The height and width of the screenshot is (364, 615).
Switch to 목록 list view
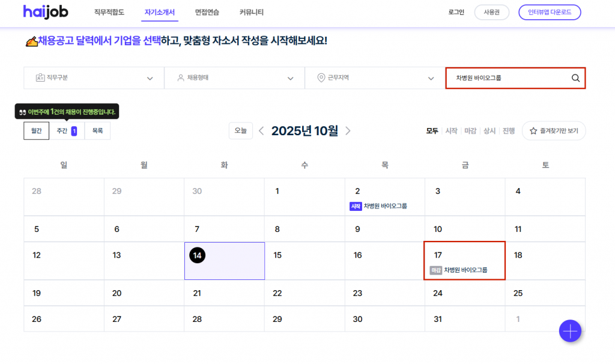point(97,131)
